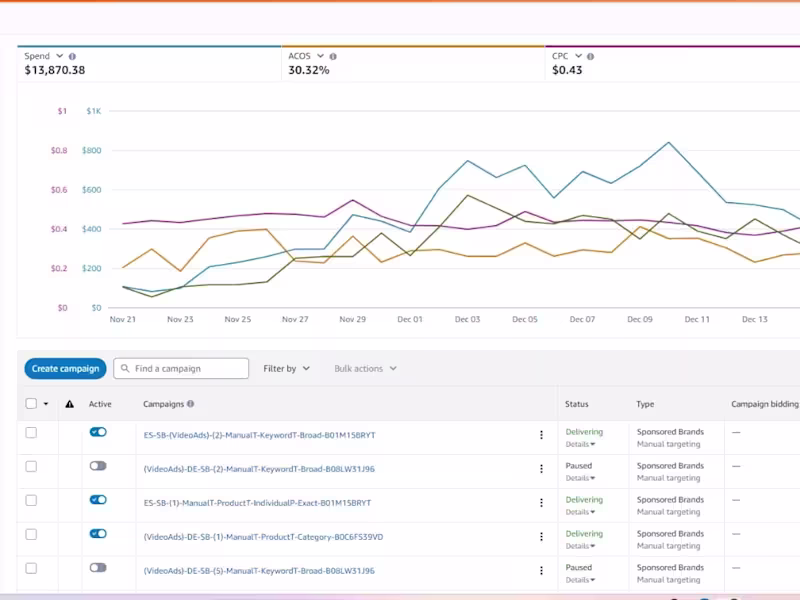Open three-dot menu for ES-SB-(1)-ManualT-ProductT campaign
The width and height of the screenshot is (800, 600).
coord(541,502)
